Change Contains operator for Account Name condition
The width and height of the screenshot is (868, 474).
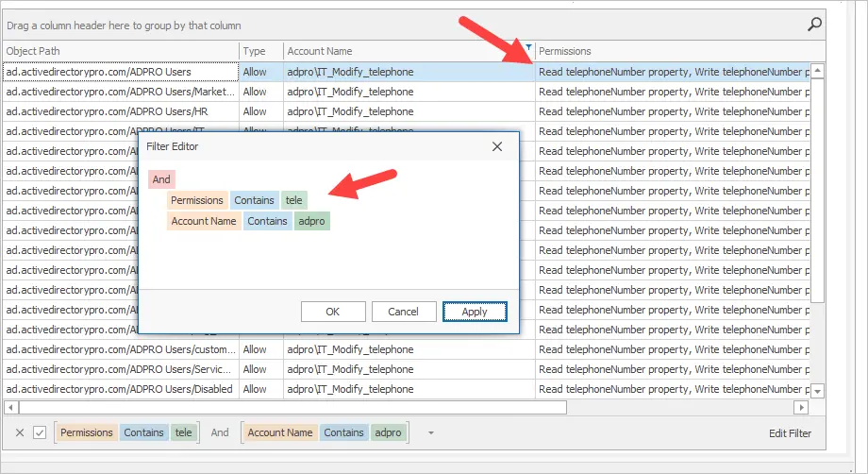267,221
